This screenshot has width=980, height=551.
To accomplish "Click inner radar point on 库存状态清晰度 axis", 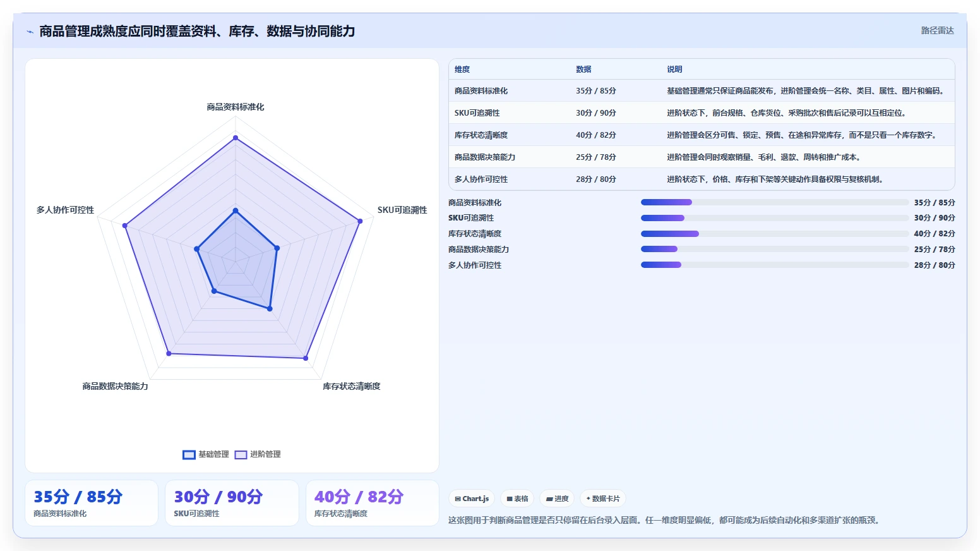I will [x=270, y=308].
